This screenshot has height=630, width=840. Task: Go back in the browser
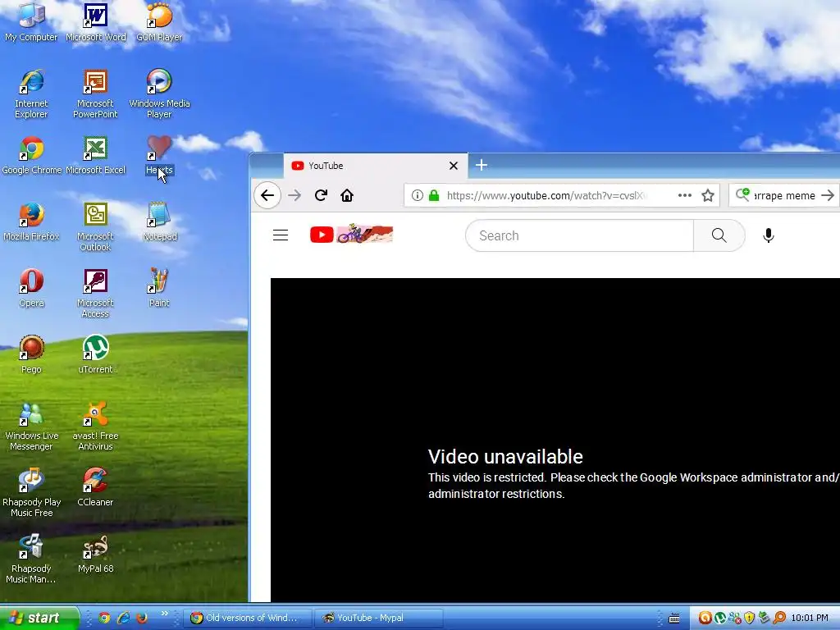click(267, 195)
